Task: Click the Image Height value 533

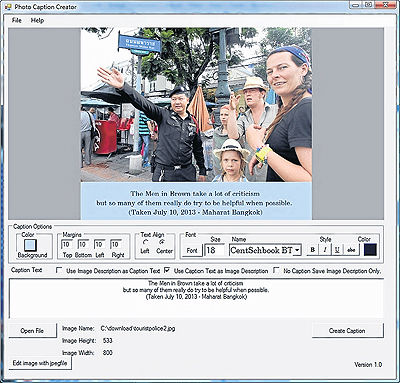Action: coord(108,341)
